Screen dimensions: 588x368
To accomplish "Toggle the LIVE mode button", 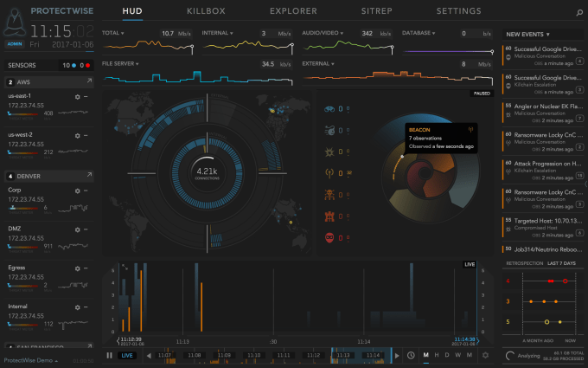I will (127, 355).
